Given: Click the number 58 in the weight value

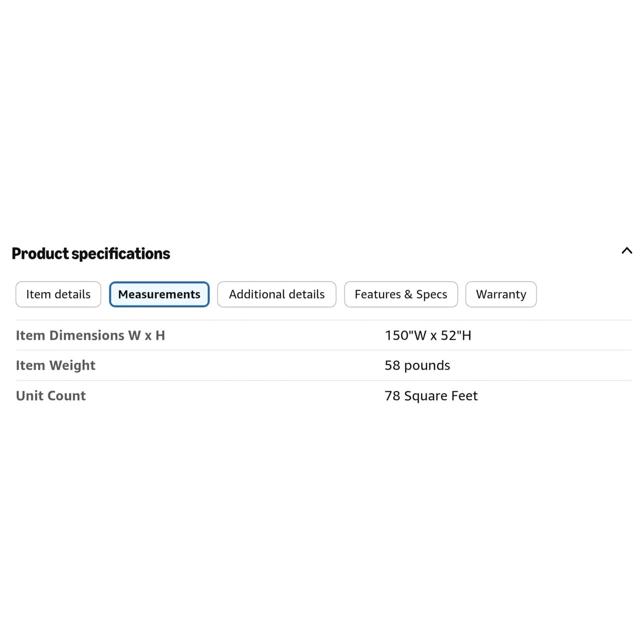Looking at the screenshot, I should 392,365.
